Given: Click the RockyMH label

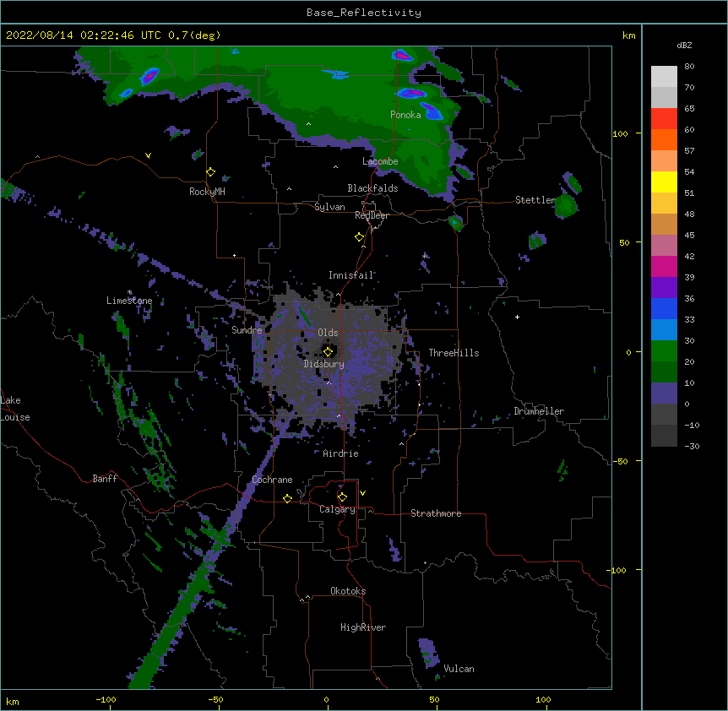Looking at the screenshot, I should tap(207, 192).
